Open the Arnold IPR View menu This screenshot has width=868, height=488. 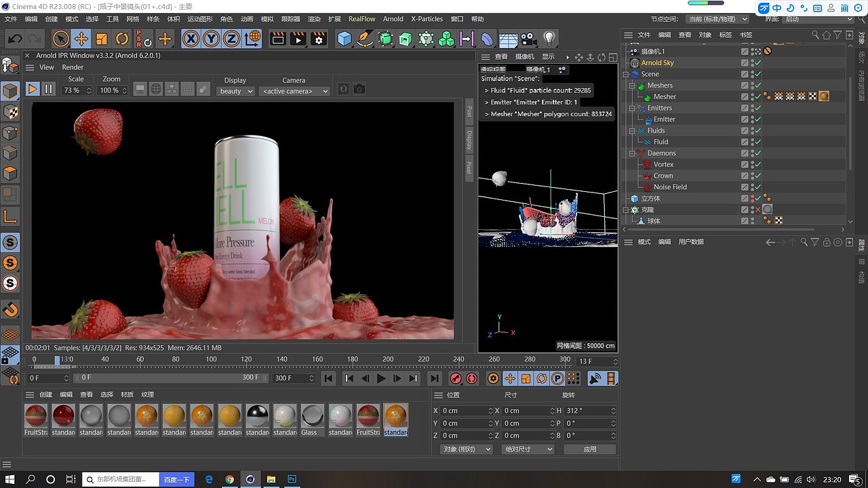[47, 67]
